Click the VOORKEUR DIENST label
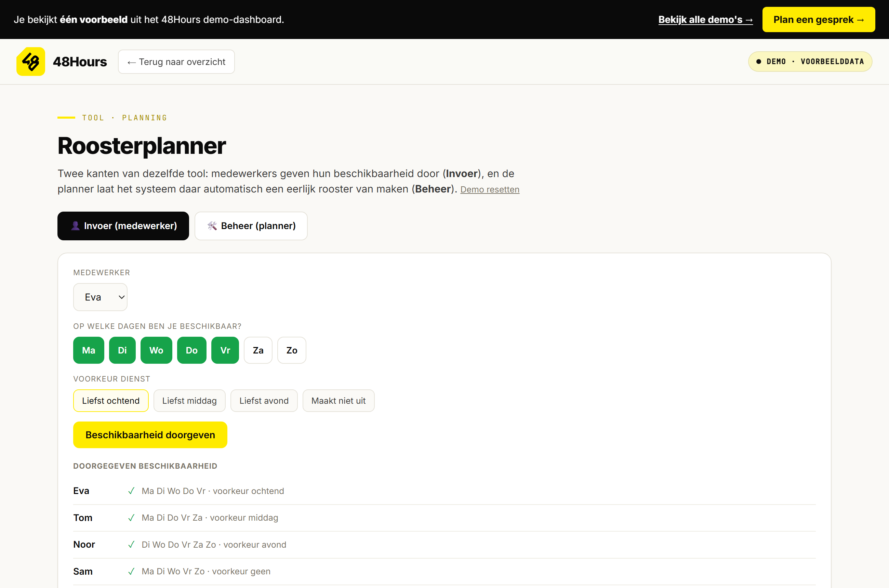 click(112, 379)
